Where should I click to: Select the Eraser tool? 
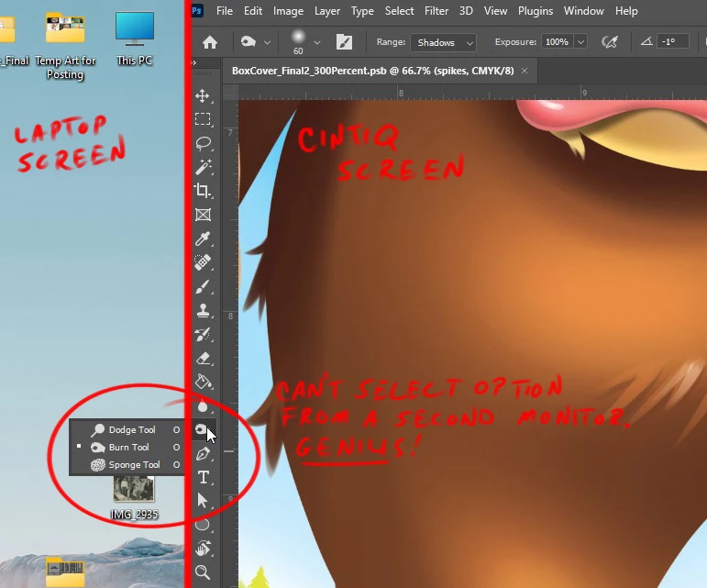click(203, 359)
